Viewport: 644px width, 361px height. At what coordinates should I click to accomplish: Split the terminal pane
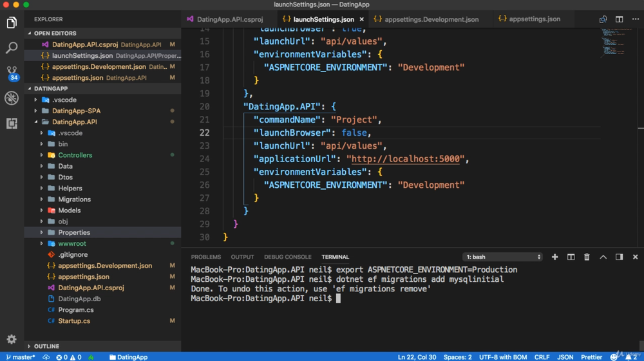pyautogui.click(x=571, y=257)
